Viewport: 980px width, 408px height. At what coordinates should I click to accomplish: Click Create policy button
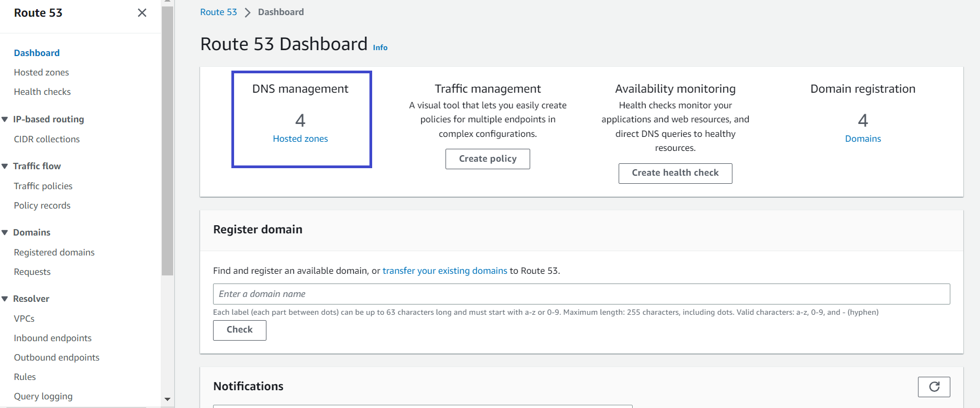pyautogui.click(x=488, y=158)
